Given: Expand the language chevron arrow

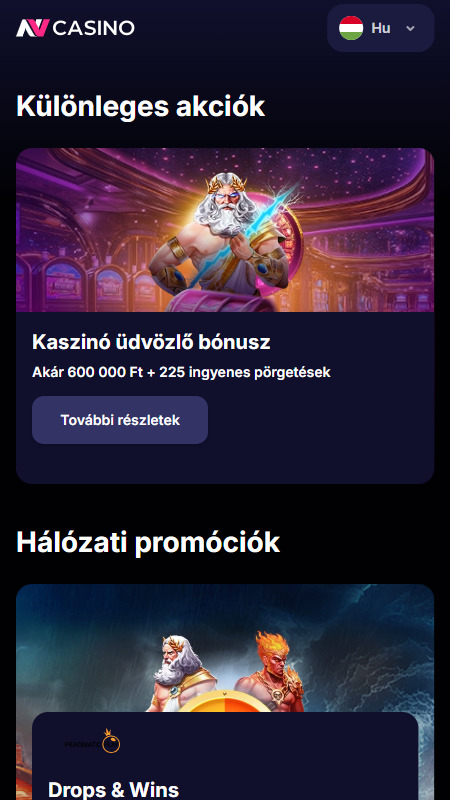Looking at the screenshot, I should click(410, 28).
